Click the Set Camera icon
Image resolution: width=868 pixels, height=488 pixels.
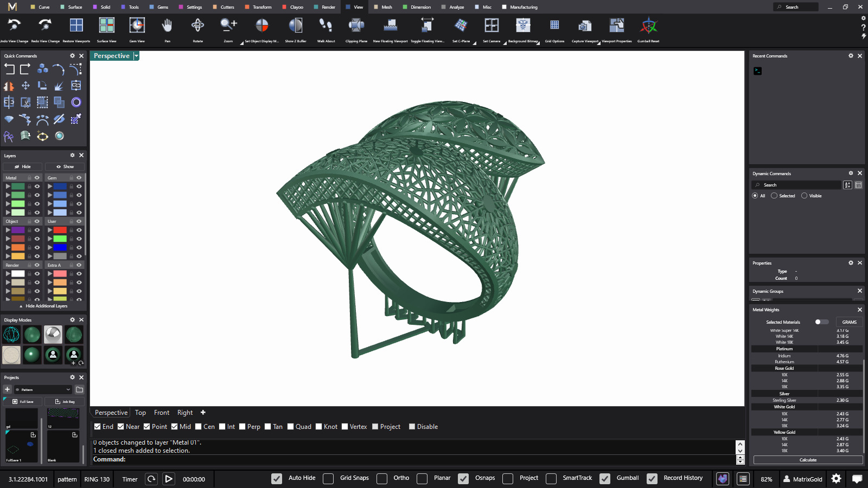pyautogui.click(x=492, y=25)
